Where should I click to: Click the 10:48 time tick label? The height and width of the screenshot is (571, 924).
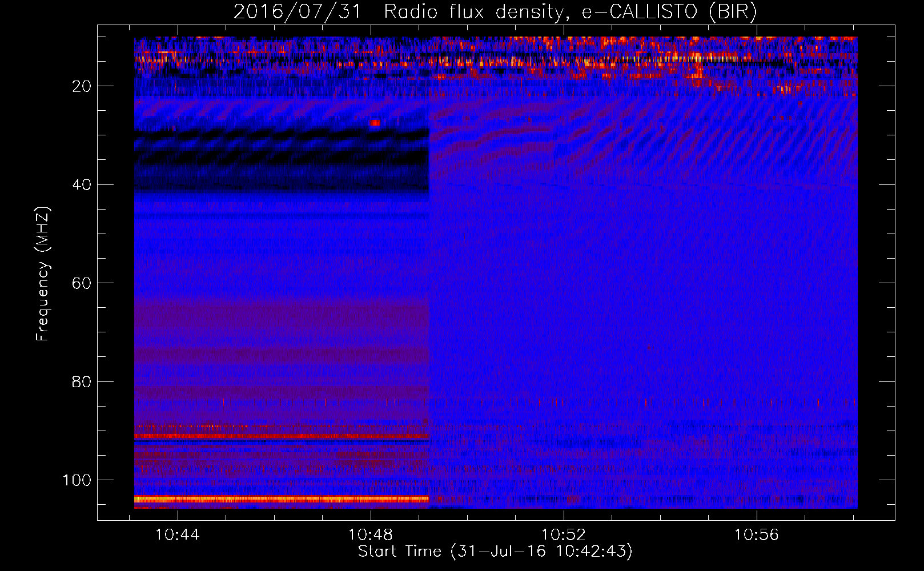pyautogui.click(x=371, y=535)
